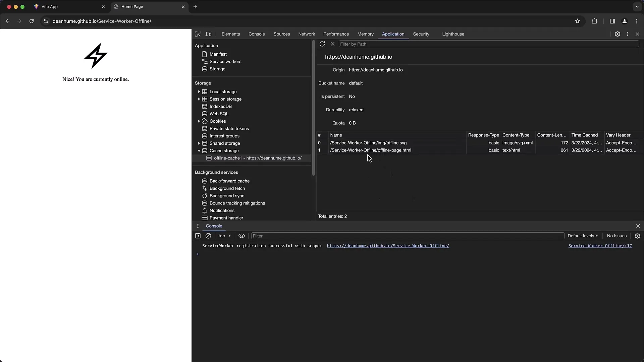Switch to the Network DevTools tab
This screenshot has width=644, height=362.
(x=307, y=34)
